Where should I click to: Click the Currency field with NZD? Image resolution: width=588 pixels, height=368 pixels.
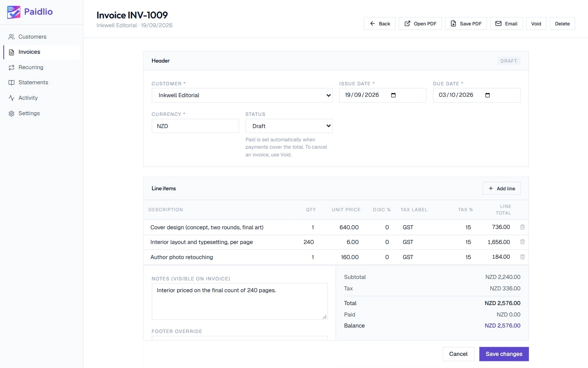195,126
